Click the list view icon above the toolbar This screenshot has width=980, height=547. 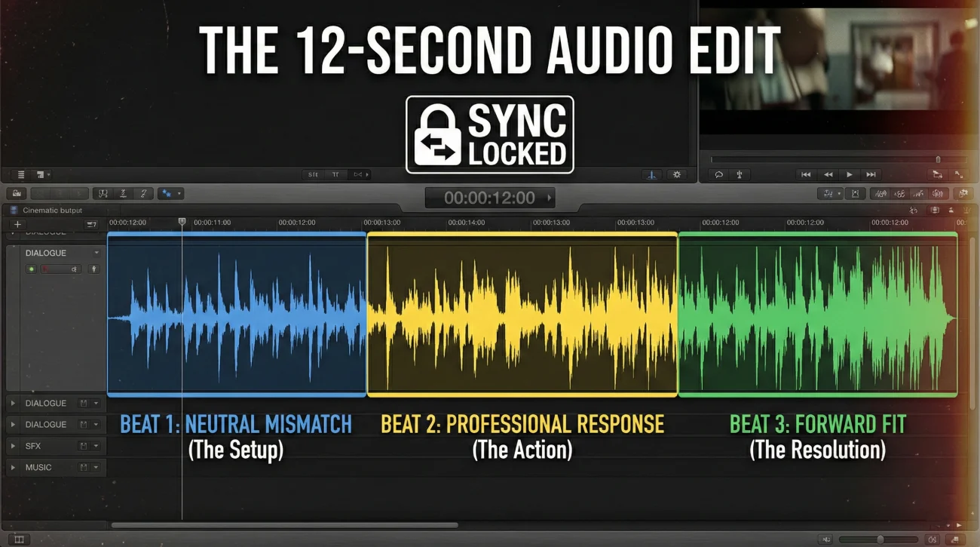tap(21, 174)
